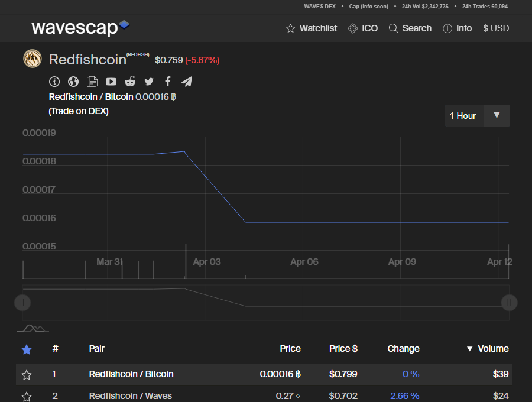Viewport: 532px width, 402px height.
Task: Open the ICO diamond icon
Action: [x=353, y=28]
